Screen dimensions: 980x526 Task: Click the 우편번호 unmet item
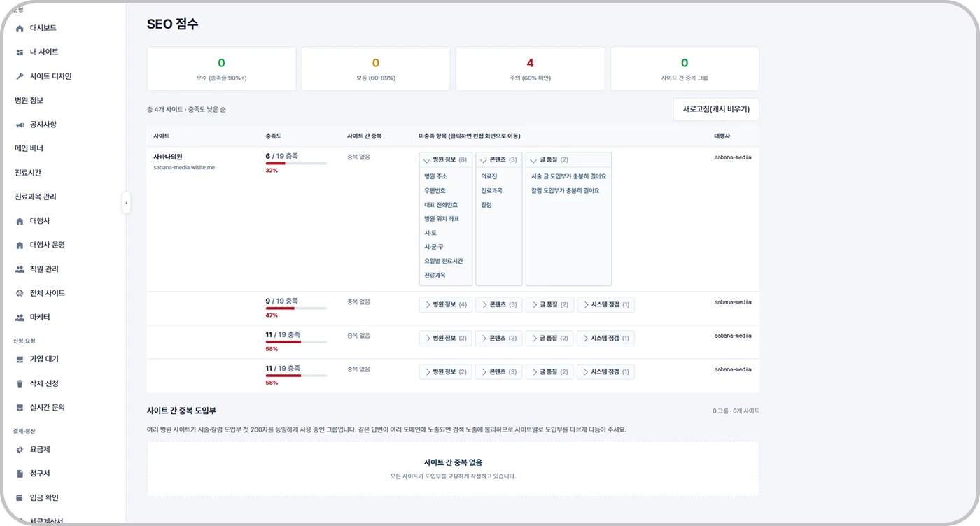(435, 190)
